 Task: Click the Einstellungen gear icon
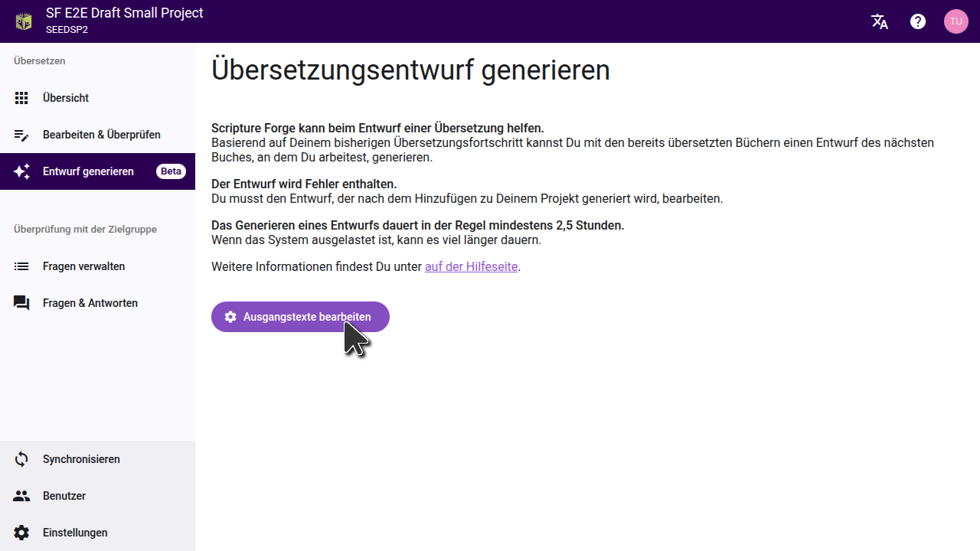[x=21, y=533]
